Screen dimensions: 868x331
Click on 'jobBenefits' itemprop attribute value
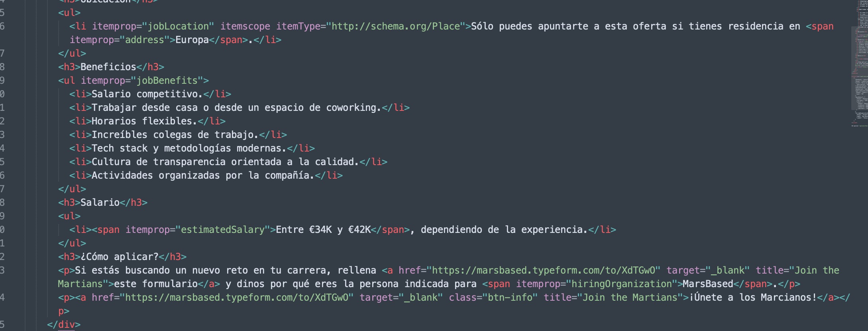point(167,81)
